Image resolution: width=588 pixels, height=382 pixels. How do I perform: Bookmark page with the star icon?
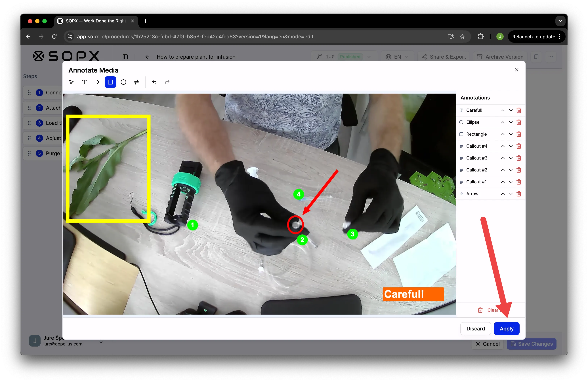(462, 37)
